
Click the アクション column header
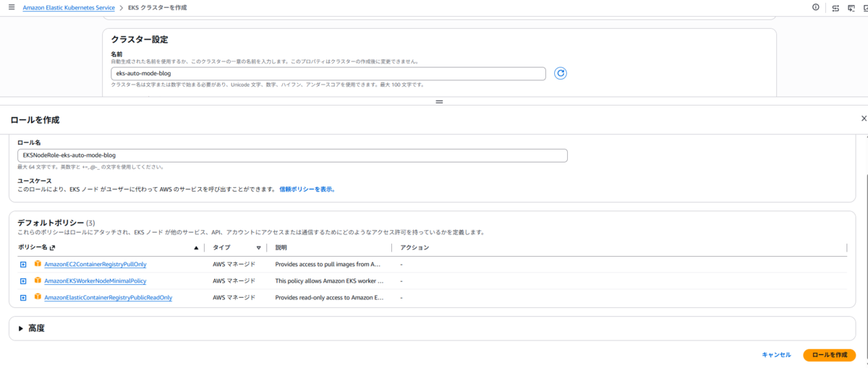point(414,247)
